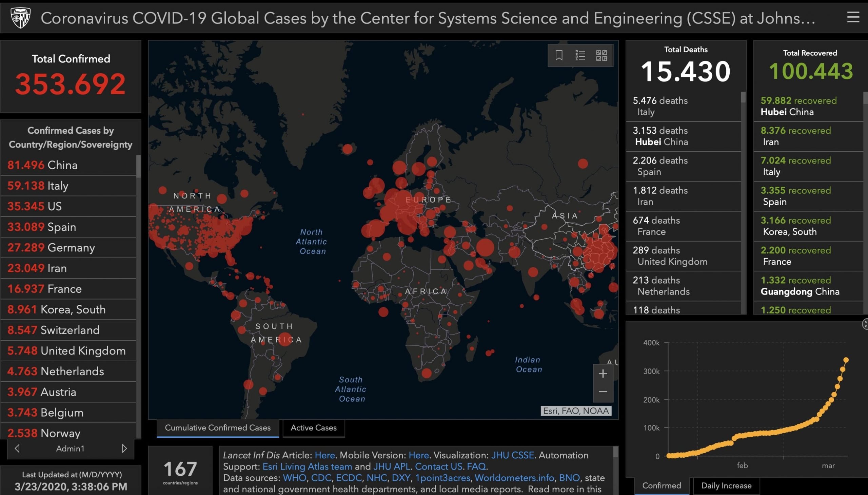Viewport: 868px width, 495px height.
Task: Select '81.496 China' in confirmed list
Action: [x=68, y=165]
